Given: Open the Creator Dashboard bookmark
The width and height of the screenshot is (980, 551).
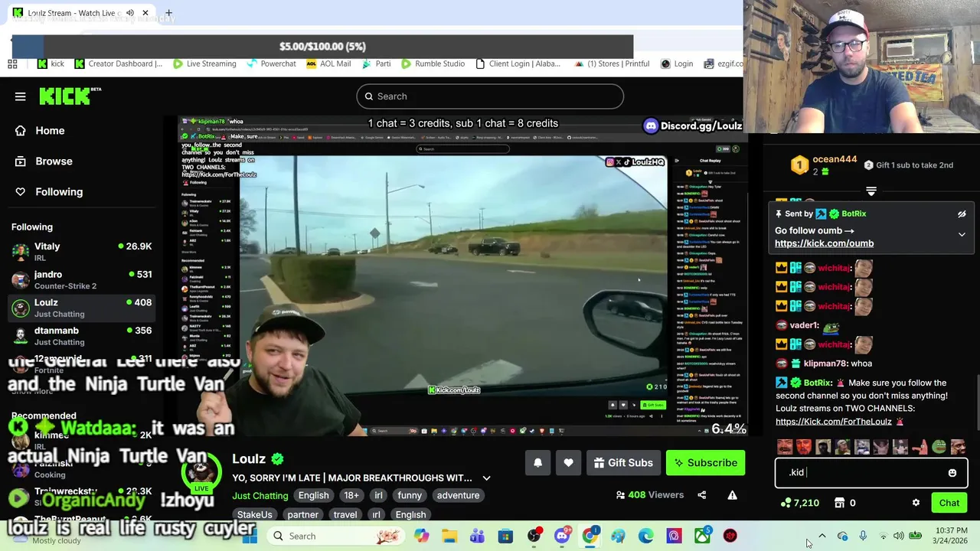Looking at the screenshot, I should (x=117, y=64).
